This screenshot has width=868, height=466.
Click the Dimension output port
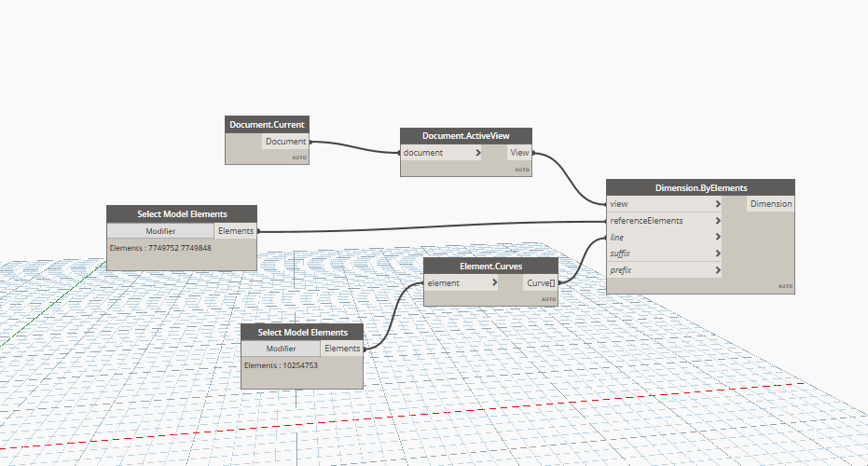(771, 204)
